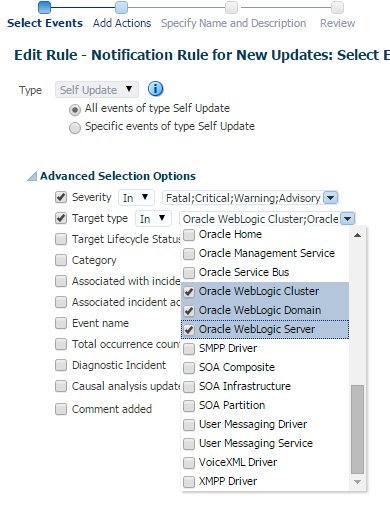Enable the Category checkbox
This screenshot has width=390, height=522.
pyautogui.click(x=61, y=260)
